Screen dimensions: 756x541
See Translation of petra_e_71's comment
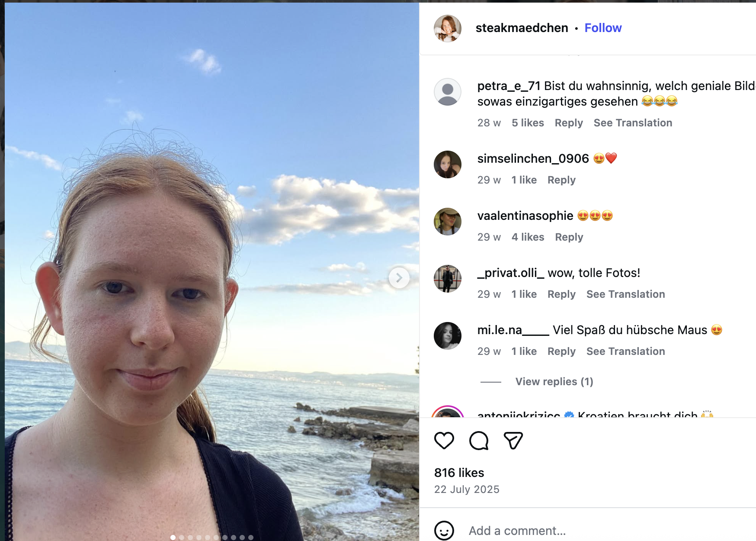(633, 123)
